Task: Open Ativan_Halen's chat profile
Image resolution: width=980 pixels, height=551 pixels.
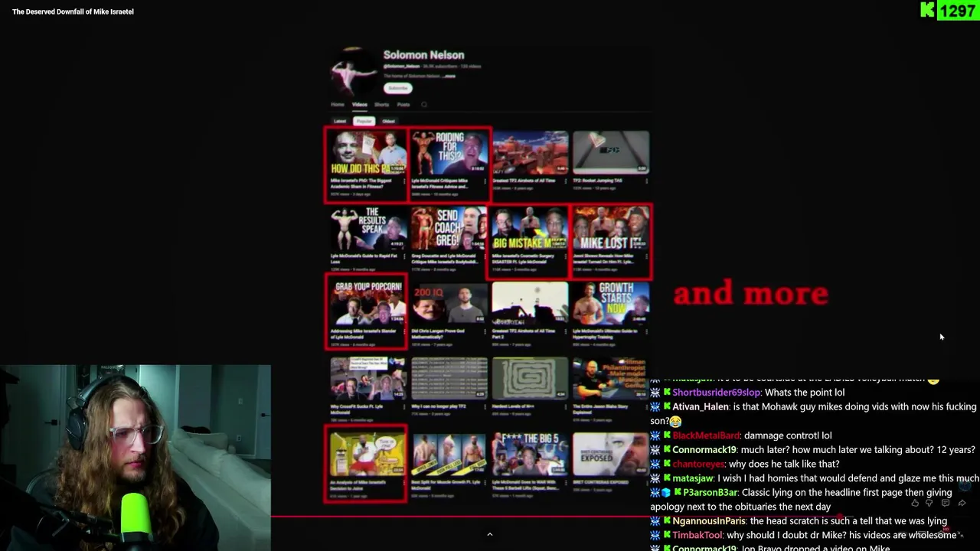Action: click(x=701, y=407)
